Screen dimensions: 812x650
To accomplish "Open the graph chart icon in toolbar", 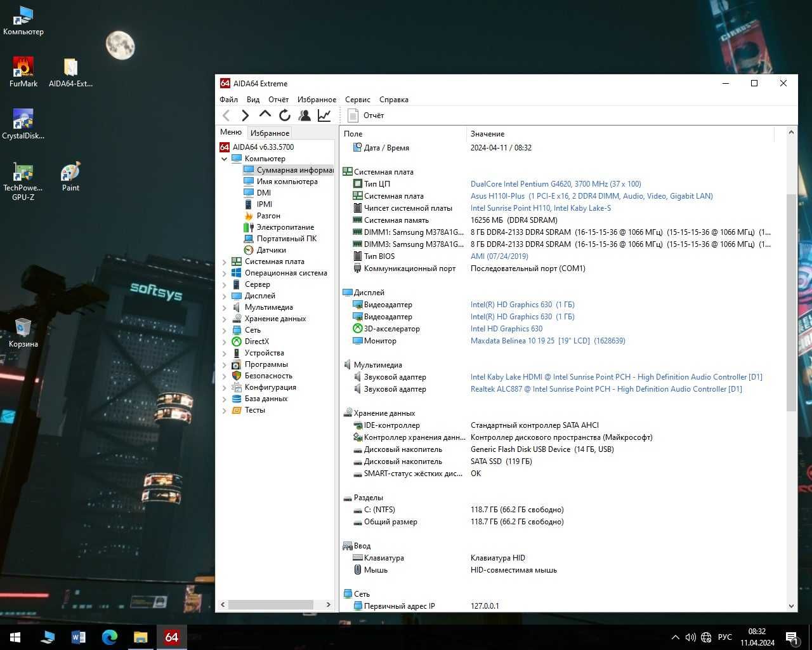I will [x=324, y=116].
